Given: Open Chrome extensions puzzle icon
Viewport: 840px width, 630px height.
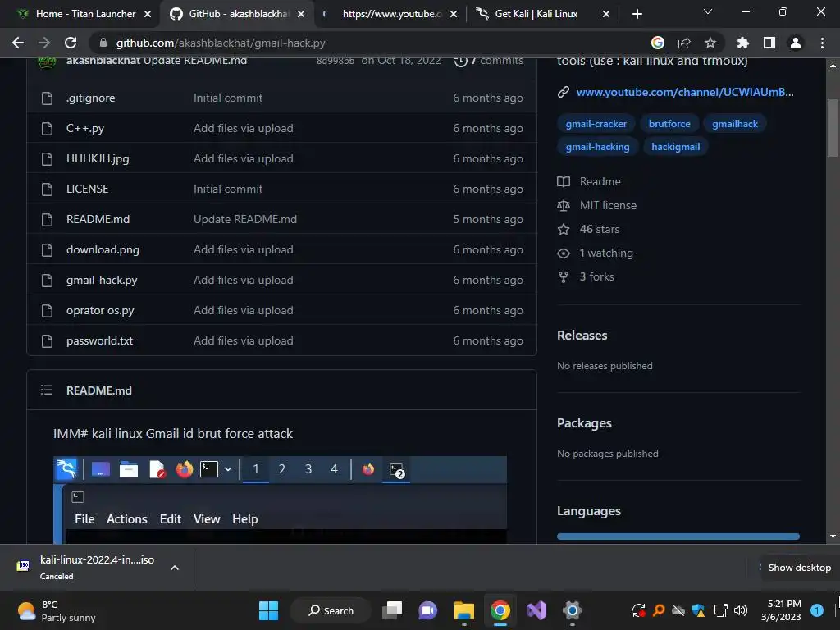Looking at the screenshot, I should point(742,43).
